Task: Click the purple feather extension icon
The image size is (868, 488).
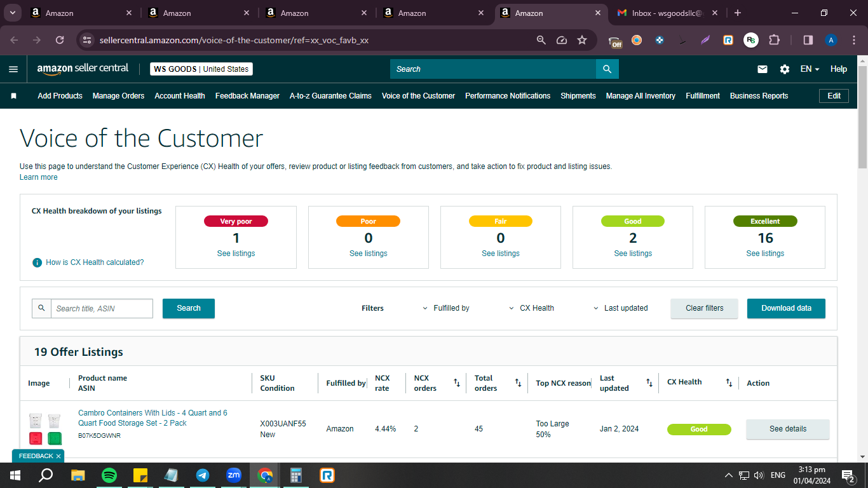Action: pos(705,40)
